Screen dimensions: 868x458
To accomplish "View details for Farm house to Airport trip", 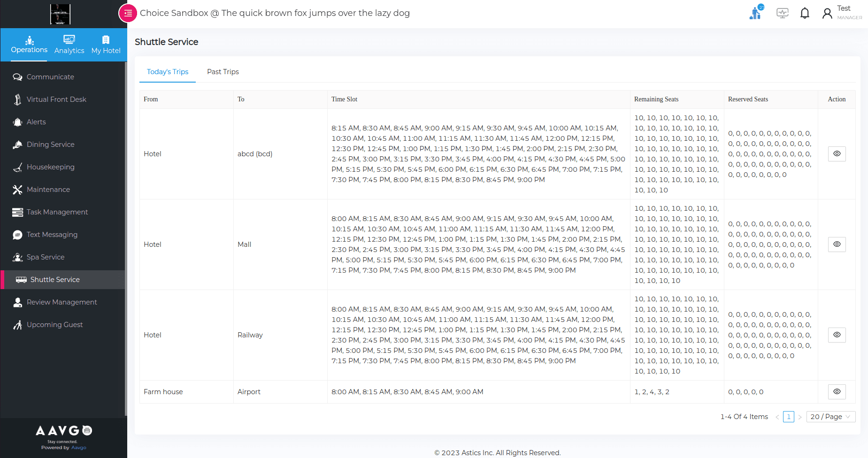I will [x=837, y=392].
